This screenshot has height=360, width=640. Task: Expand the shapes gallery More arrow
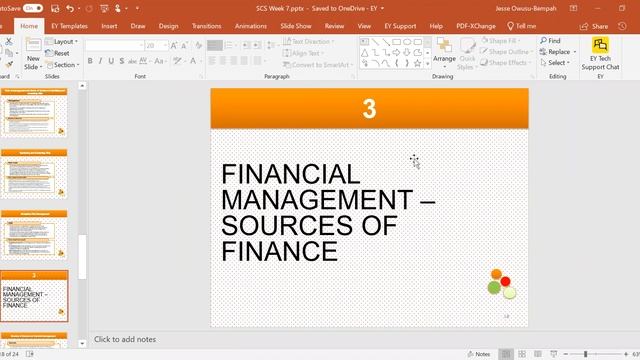(x=427, y=64)
